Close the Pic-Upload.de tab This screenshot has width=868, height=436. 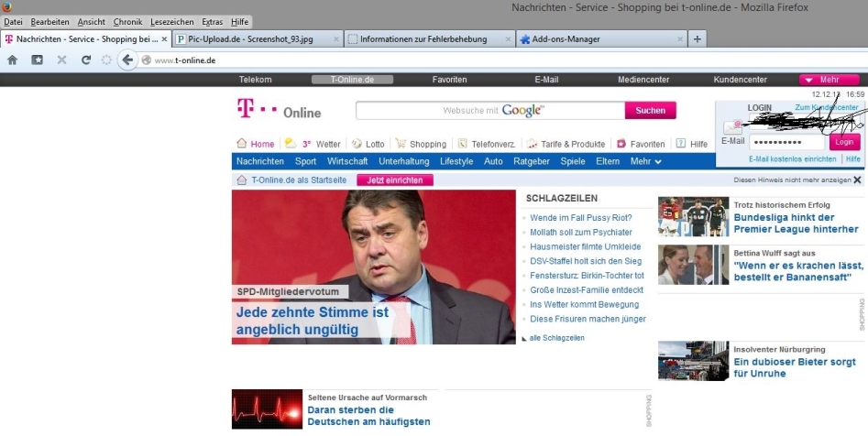[x=336, y=39]
